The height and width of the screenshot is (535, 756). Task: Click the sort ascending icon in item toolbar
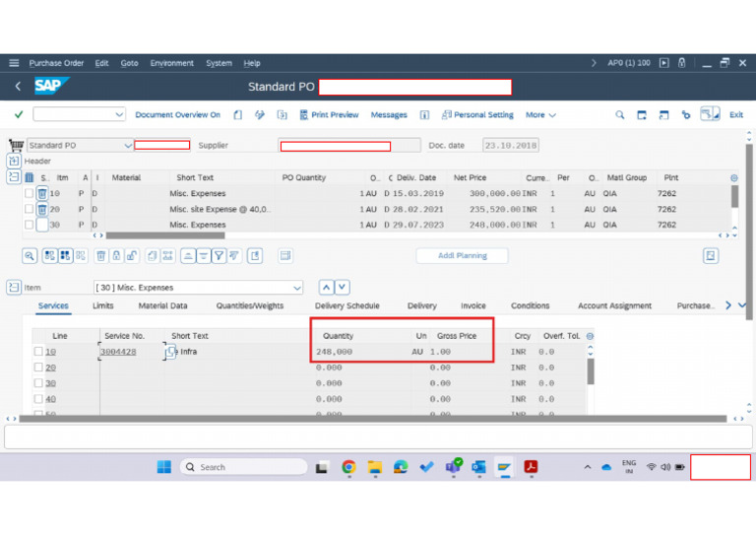pos(188,256)
